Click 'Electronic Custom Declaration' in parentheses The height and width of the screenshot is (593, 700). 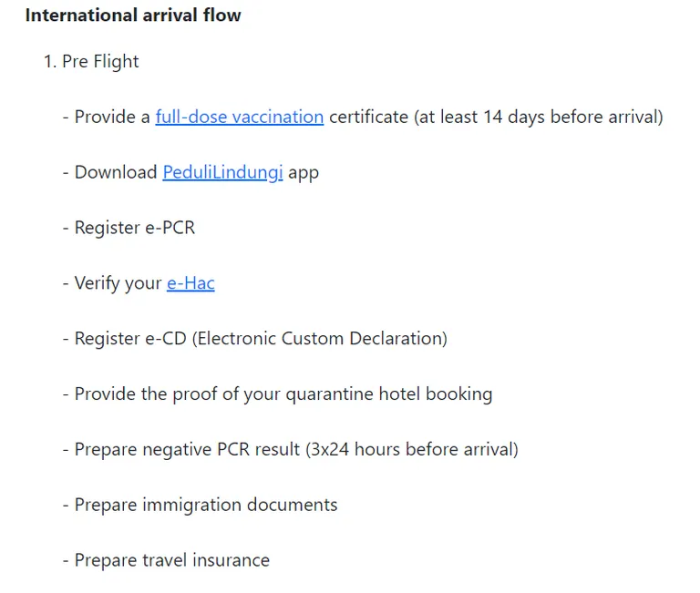click(x=320, y=339)
